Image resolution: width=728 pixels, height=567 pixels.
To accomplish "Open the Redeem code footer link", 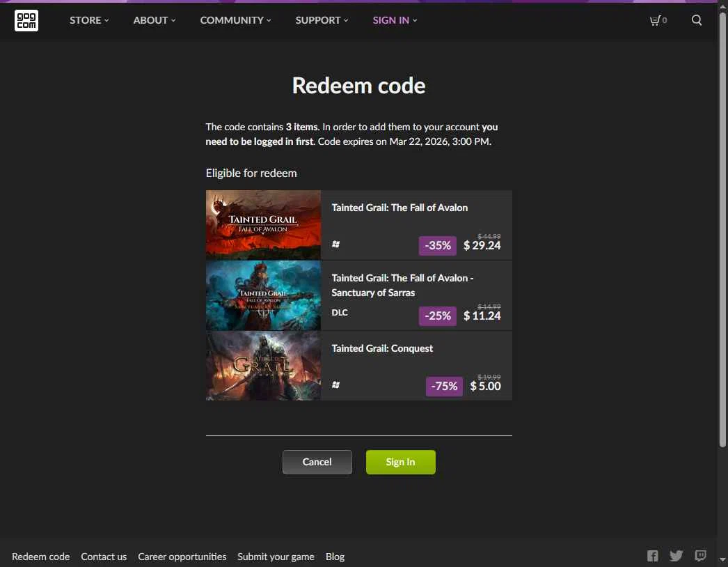I will (x=41, y=557).
